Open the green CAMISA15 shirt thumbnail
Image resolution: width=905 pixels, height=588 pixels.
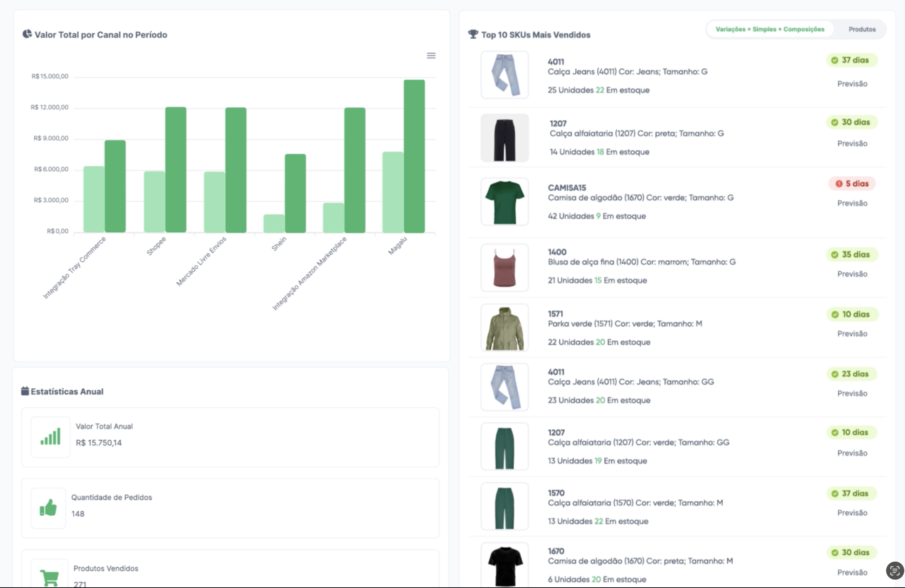[505, 202]
